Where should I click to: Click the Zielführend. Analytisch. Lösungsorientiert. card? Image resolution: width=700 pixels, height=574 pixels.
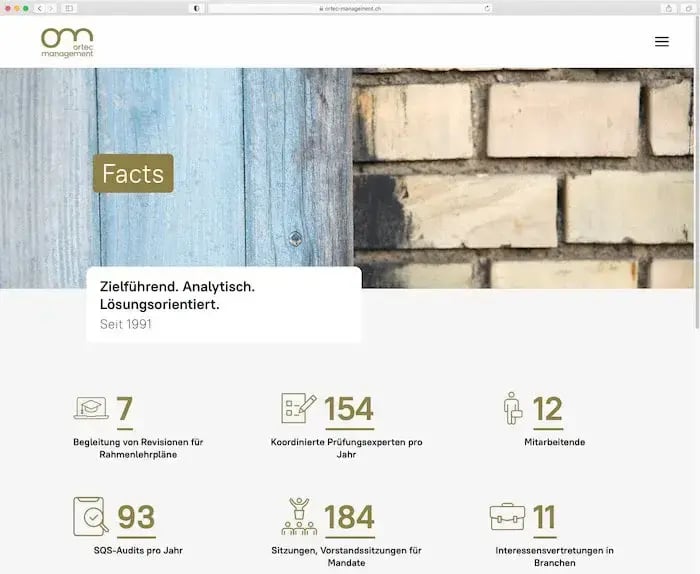point(223,304)
